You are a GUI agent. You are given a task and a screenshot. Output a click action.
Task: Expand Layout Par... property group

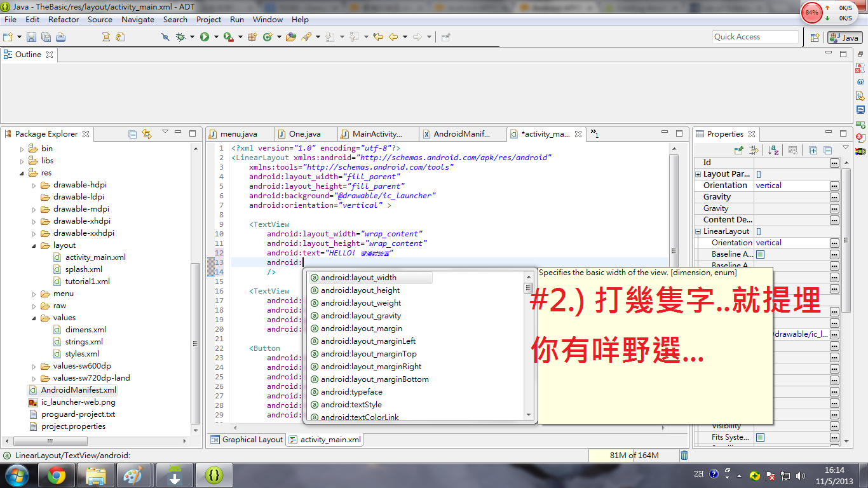[698, 174]
